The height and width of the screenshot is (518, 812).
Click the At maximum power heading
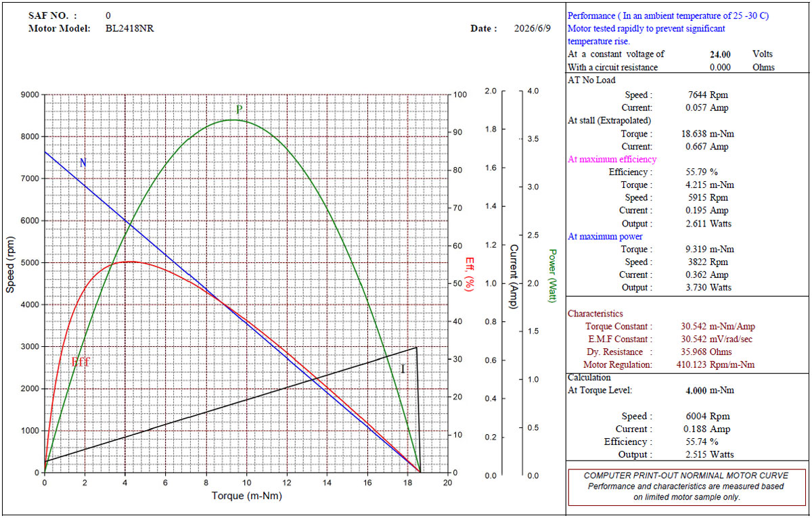pyautogui.click(x=605, y=237)
